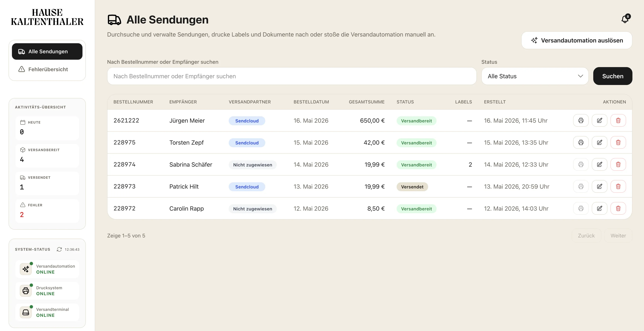Click recipient Patrick Hilt
Screen dimensions: 644x331
pyautogui.click(x=184, y=186)
